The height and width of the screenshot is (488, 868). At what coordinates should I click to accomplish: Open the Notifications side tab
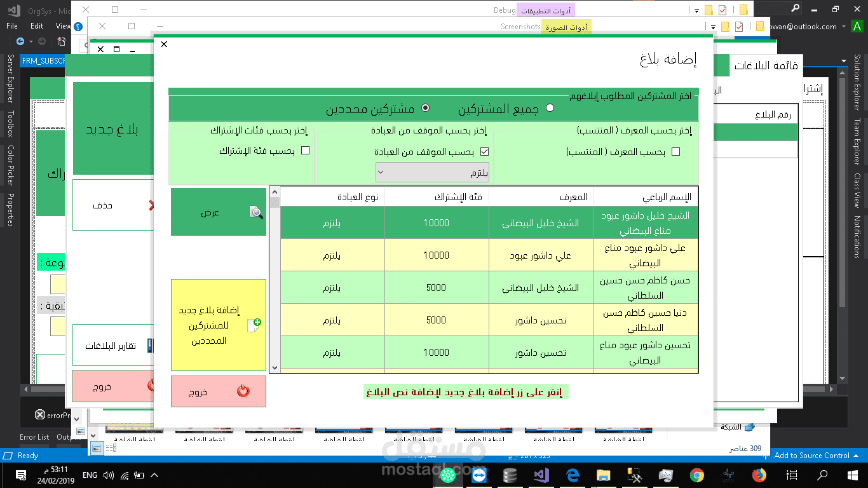tap(857, 236)
